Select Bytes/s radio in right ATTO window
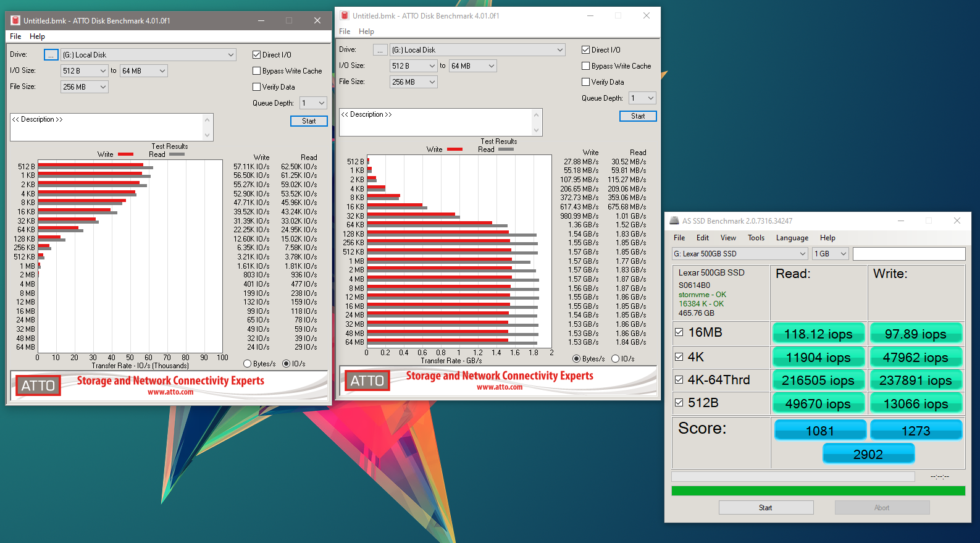Viewport: 980px width, 543px height. click(576, 359)
